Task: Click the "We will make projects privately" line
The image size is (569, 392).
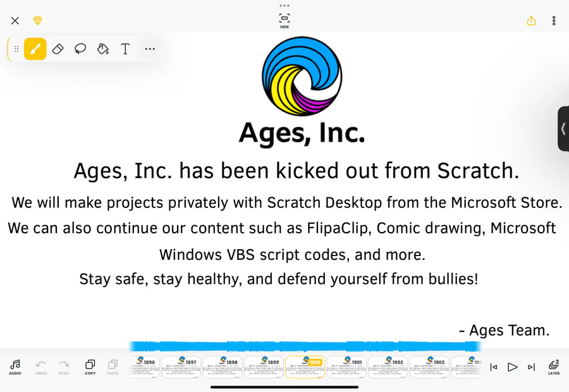Action: click(x=287, y=202)
